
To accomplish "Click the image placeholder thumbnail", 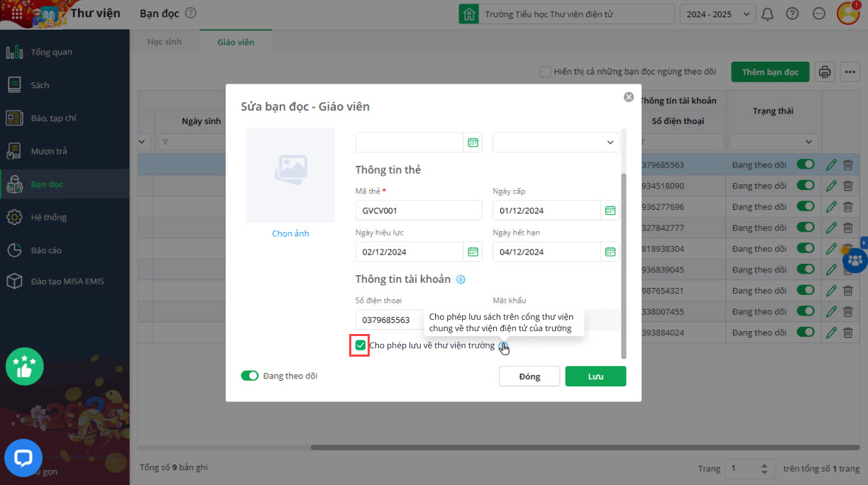I will click(x=290, y=175).
